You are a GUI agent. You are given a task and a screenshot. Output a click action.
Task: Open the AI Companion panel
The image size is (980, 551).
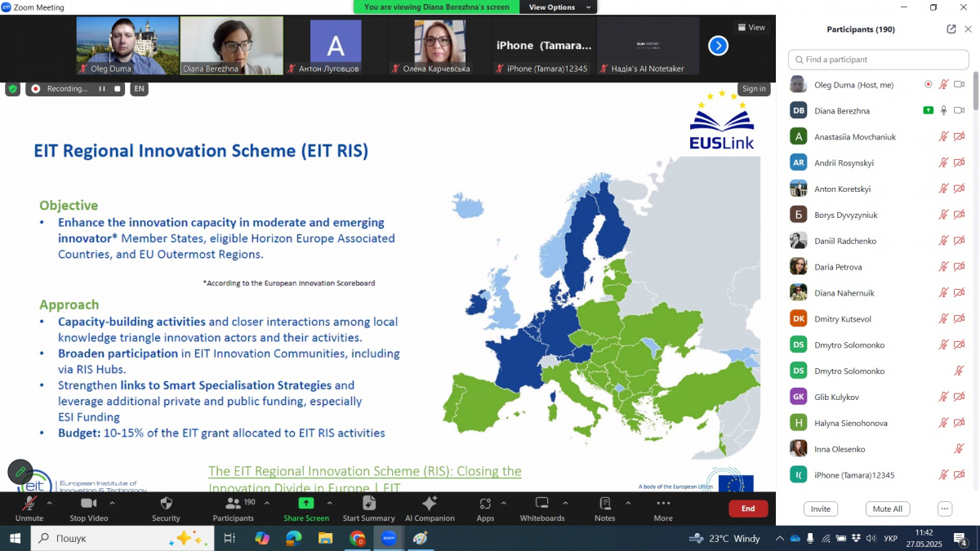click(x=430, y=504)
